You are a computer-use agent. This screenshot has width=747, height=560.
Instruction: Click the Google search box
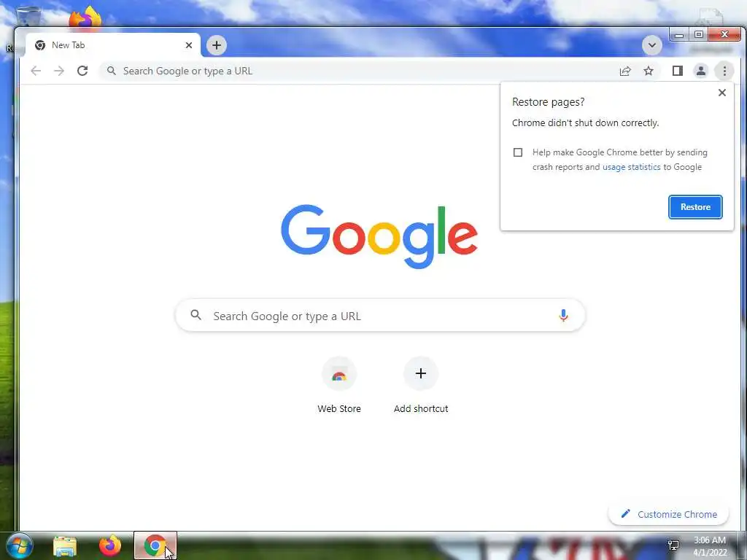pos(380,315)
